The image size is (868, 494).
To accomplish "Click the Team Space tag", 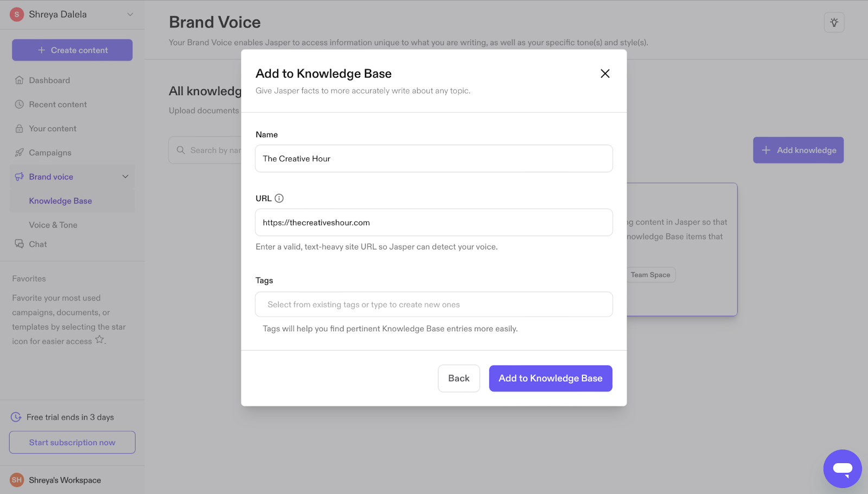I will pyautogui.click(x=650, y=275).
